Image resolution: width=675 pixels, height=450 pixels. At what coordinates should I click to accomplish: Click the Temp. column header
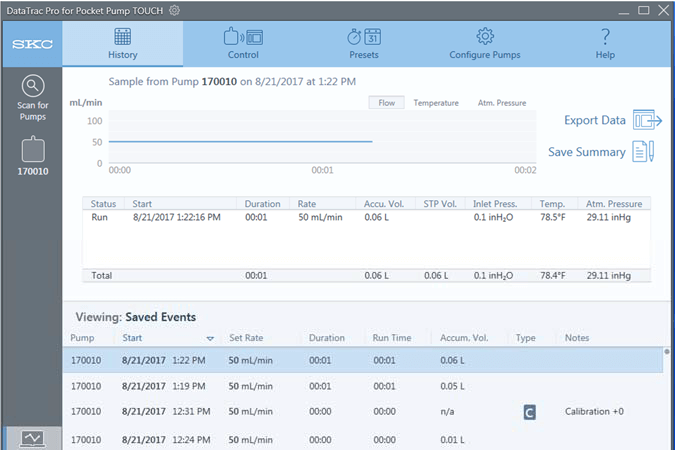552,204
